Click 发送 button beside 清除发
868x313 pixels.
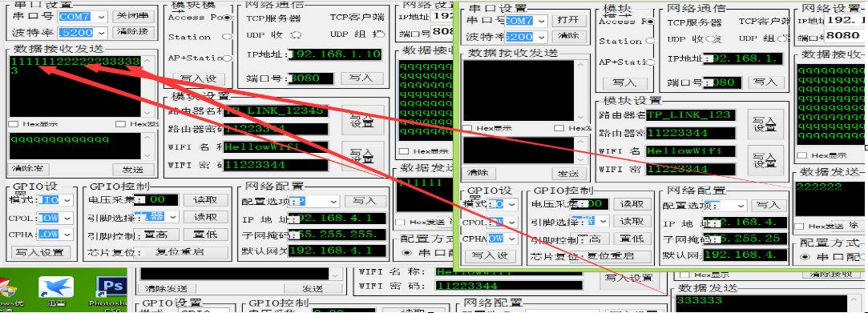pos(133,170)
